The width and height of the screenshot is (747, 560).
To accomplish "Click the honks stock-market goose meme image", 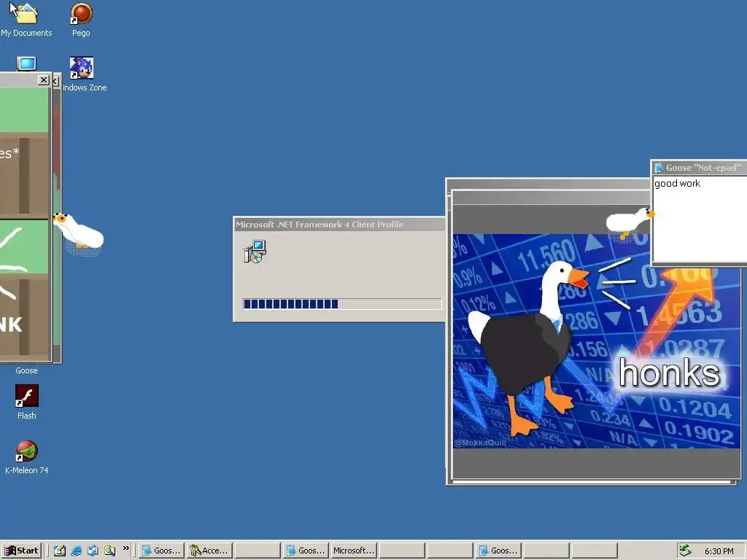I will pyautogui.click(x=597, y=341).
